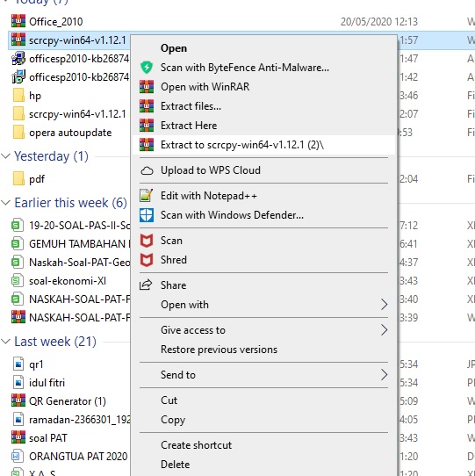Image resolution: width=475 pixels, height=476 pixels.
Task: Collapse the Last week (21) group
Action: click(5, 342)
